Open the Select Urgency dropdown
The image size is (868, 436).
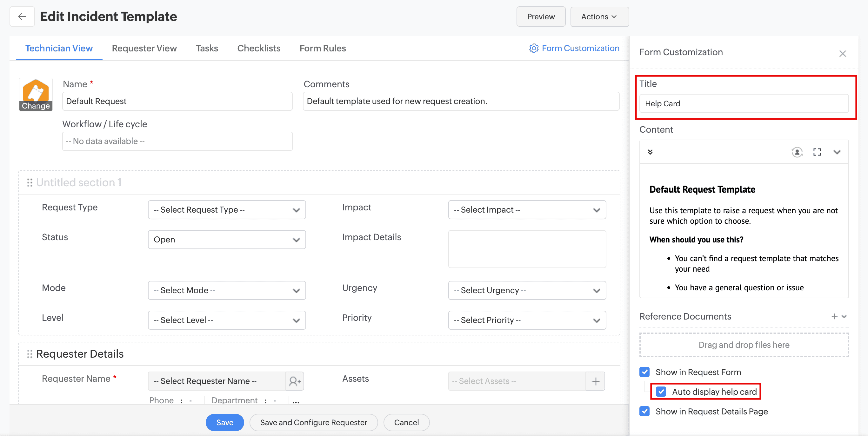tap(527, 290)
